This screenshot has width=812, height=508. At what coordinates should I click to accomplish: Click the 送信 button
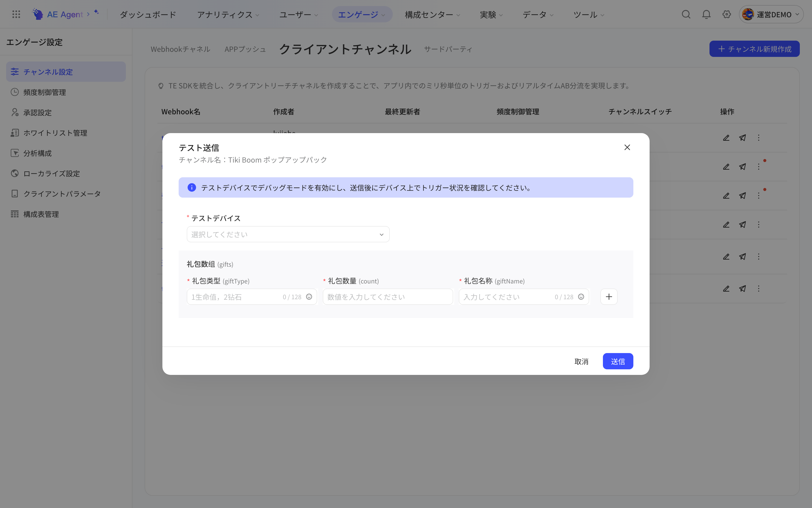pyautogui.click(x=618, y=361)
